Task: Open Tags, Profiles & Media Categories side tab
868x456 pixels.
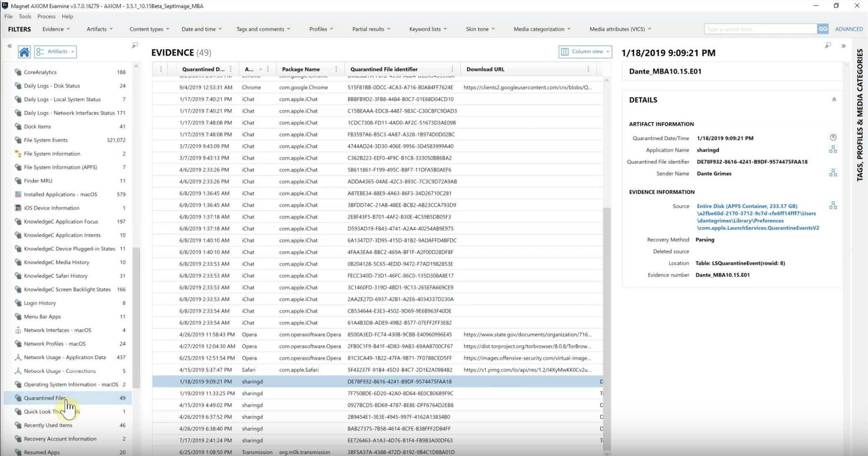Action: coord(860,115)
